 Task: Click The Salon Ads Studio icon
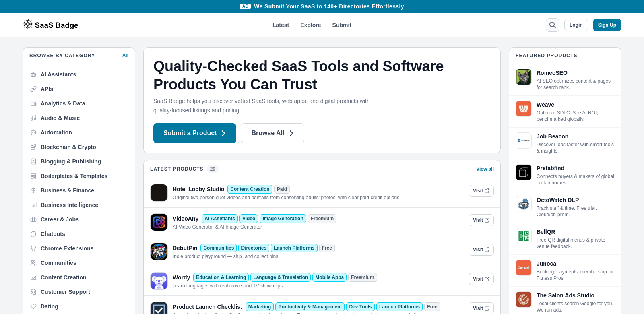[x=524, y=300]
